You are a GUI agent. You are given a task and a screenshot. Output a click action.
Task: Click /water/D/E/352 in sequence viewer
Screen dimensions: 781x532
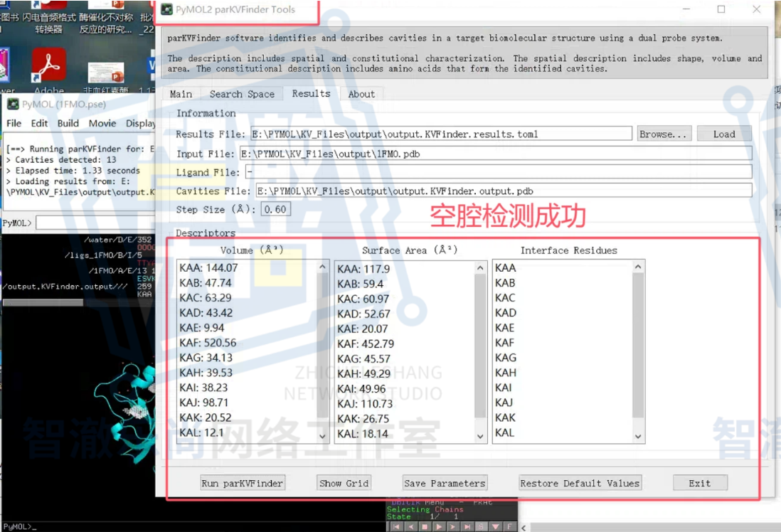coord(117,240)
